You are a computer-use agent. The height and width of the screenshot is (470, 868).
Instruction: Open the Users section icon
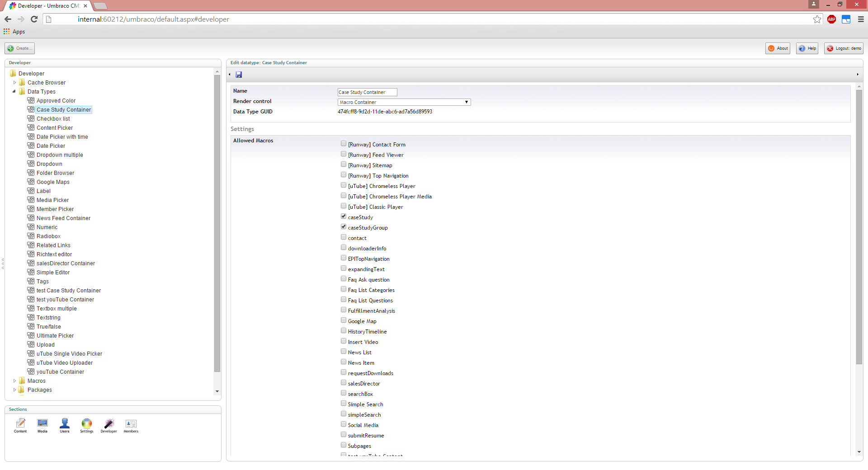[65, 425]
